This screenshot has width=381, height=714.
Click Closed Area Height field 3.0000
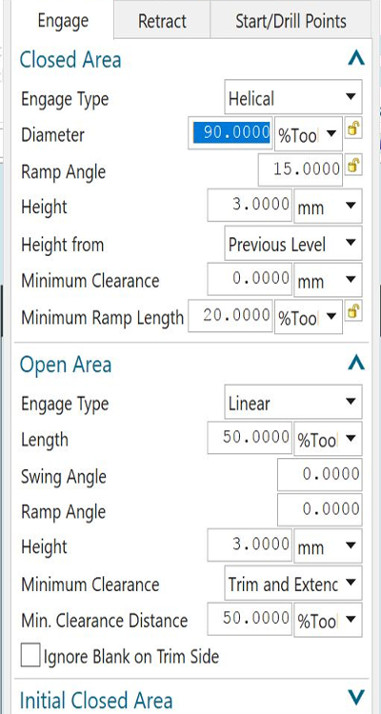[249, 204]
